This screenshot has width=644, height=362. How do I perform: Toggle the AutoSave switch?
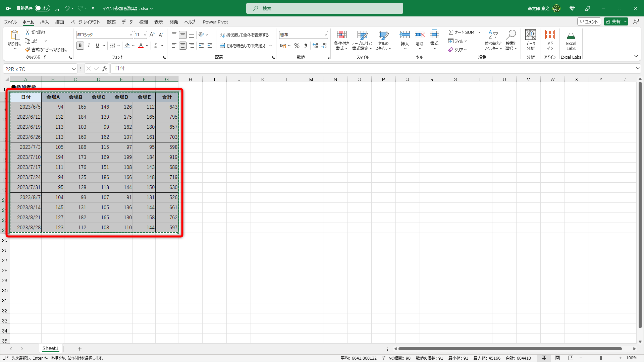42,8
